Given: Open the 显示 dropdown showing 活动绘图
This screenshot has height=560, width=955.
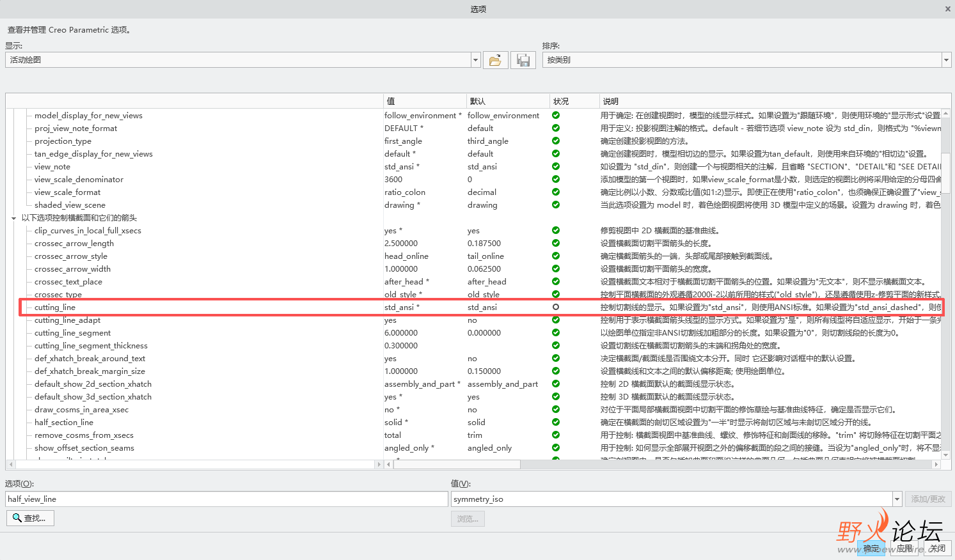Looking at the screenshot, I should (475, 59).
